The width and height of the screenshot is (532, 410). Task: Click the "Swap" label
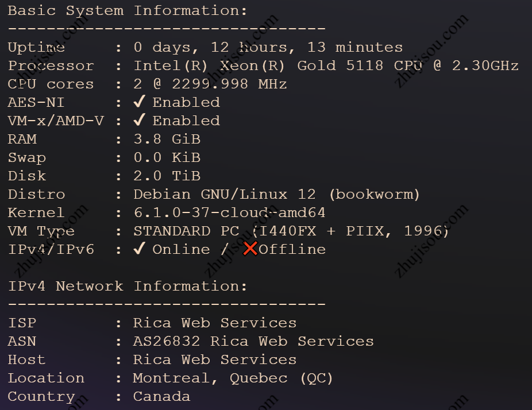pos(27,158)
